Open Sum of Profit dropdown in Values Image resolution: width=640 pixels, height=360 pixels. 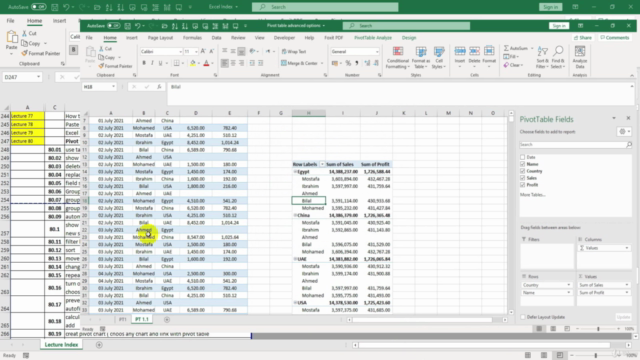(627, 293)
